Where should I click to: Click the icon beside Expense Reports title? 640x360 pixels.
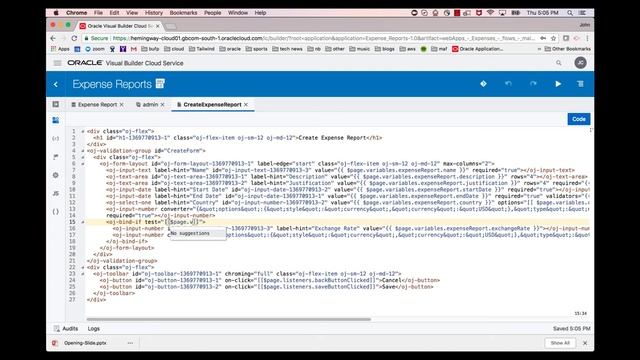pyautogui.click(x=160, y=83)
